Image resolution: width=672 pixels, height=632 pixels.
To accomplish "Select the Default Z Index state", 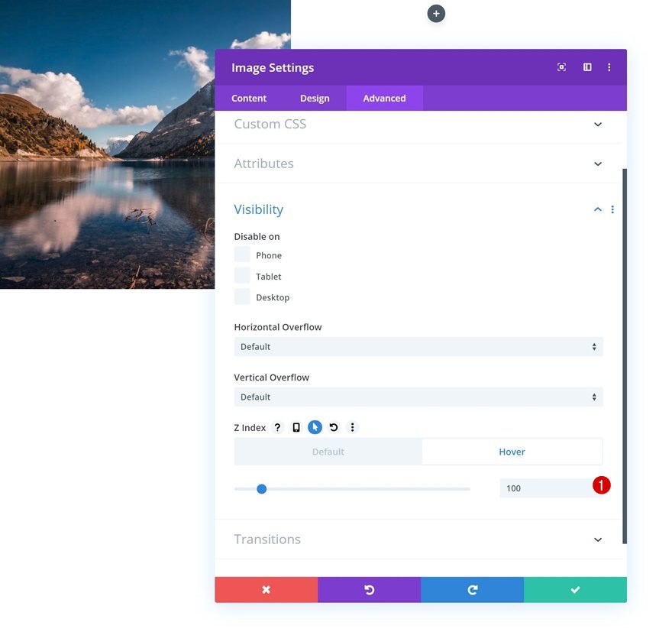I will pyautogui.click(x=328, y=452).
